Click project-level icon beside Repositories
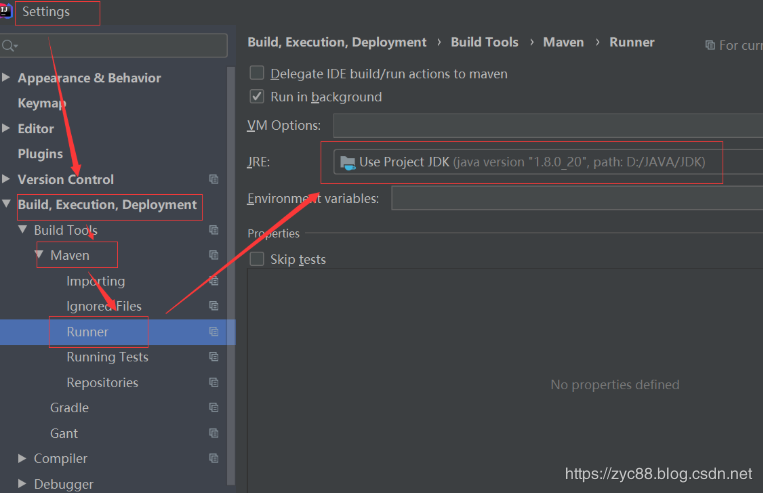Viewport: 763px width, 493px height. tap(213, 383)
